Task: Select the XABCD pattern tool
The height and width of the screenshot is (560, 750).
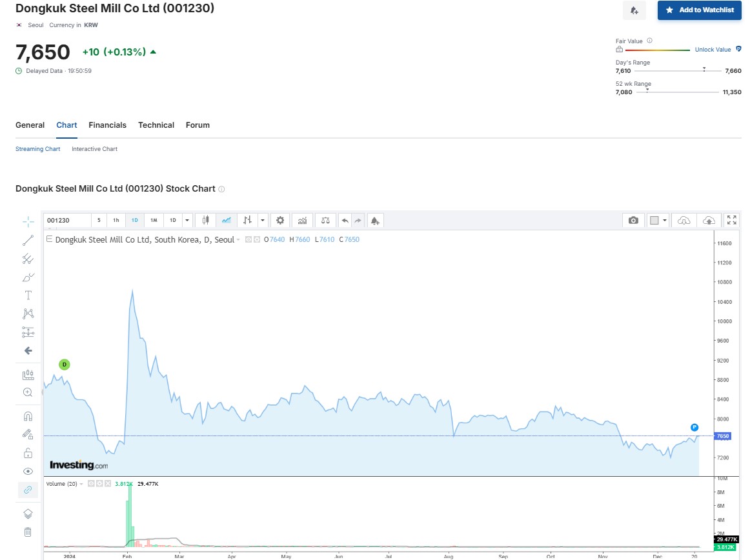Action: click(x=28, y=314)
